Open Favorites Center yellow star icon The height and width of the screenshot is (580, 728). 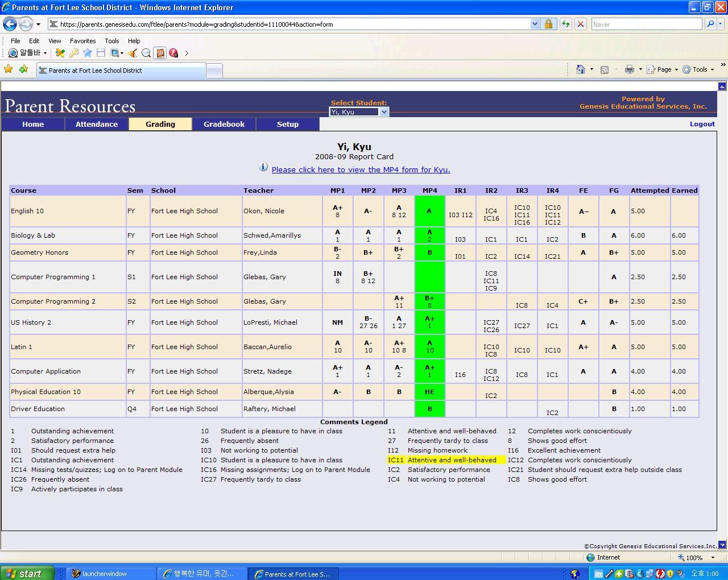(9, 69)
